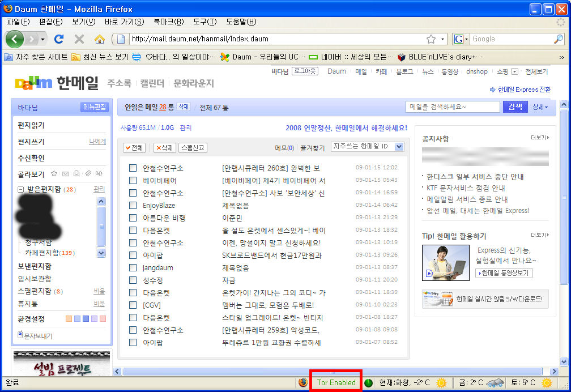Viewport: 571px width, 392px height.
Task: Open the ♡바다.. 의 일상이야 bookmark
Action: (174, 57)
